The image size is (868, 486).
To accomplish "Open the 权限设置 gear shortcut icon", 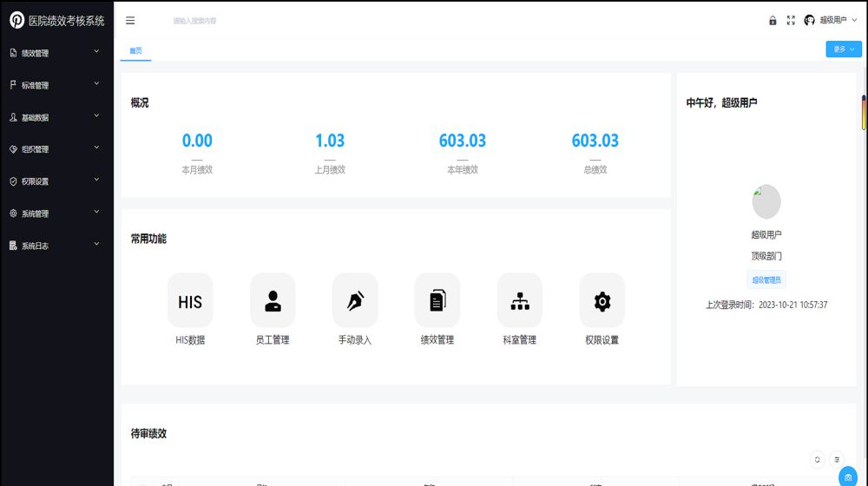I will (x=602, y=300).
